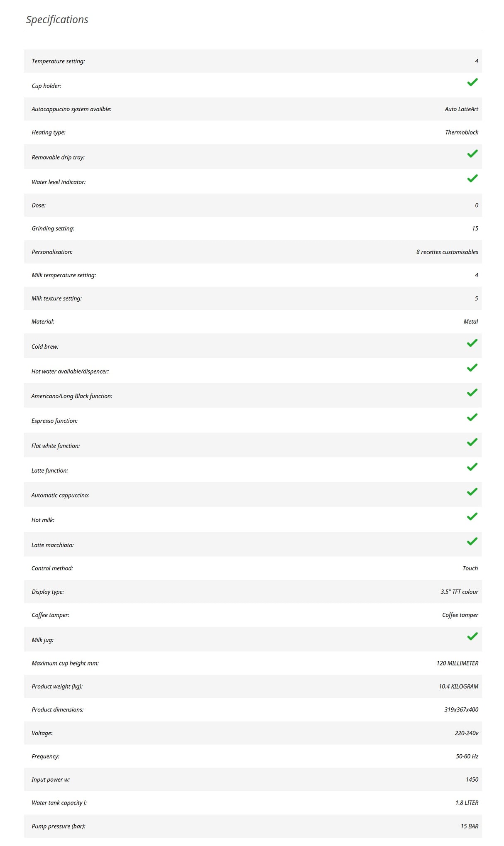
Task: Click the green checkmark for Cup holder
Action: pyautogui.click(x=472, y=82)
